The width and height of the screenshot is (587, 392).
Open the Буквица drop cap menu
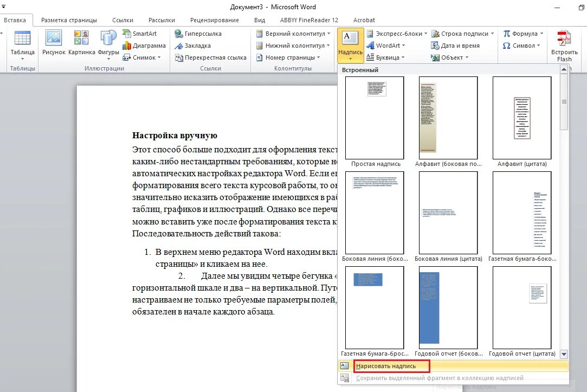tap(385, 57)
